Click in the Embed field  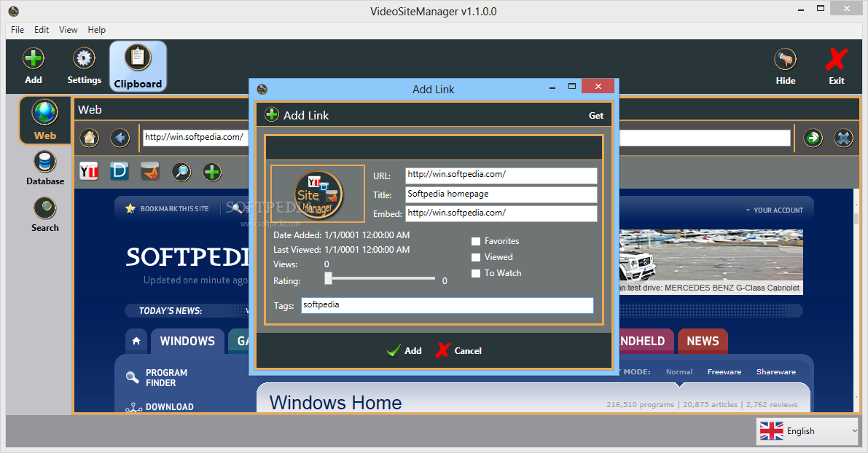coord(501,213)
